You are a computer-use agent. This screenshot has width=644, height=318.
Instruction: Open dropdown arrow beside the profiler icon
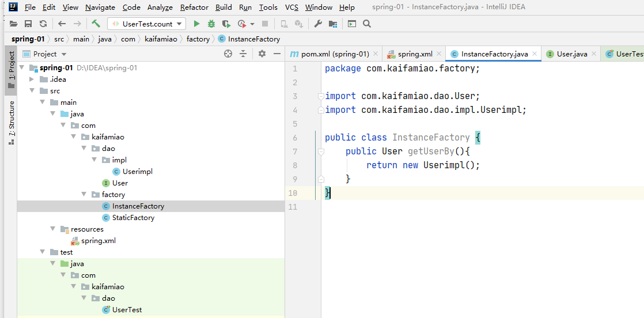tap(252, 24)
